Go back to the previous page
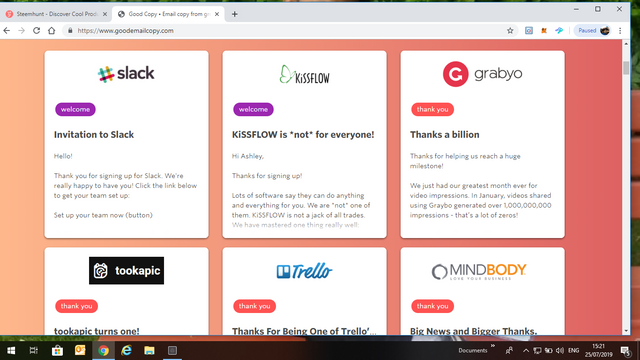 [7, 31]
